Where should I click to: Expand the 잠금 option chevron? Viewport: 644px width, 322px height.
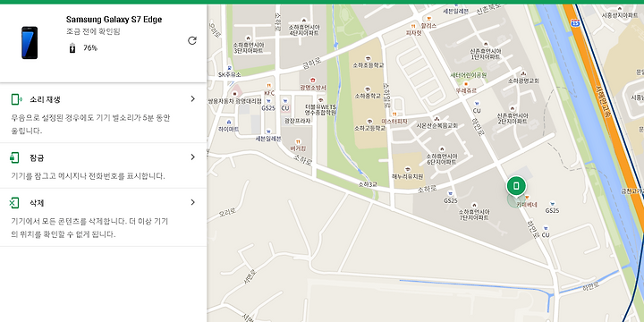click(192, 157)
